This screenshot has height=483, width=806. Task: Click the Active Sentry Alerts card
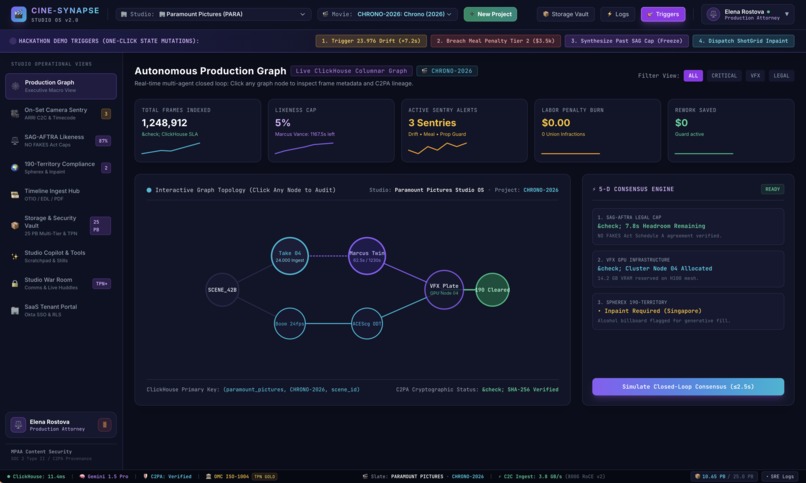464,131
